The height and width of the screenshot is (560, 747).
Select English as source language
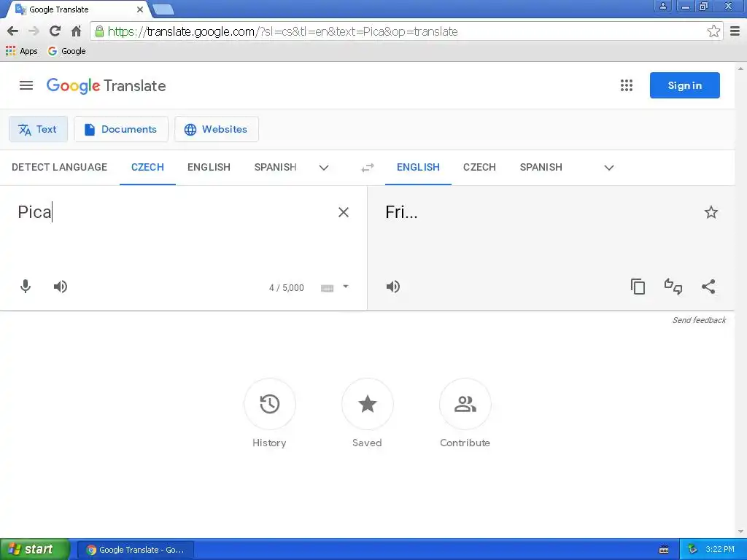[209, 167]
